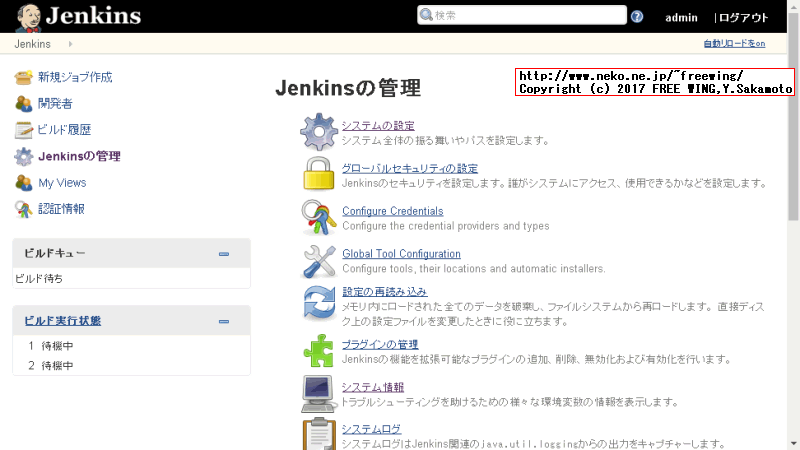
Task: Click the green puzzle piece plugin icon
Action: (x=319, y=351)
